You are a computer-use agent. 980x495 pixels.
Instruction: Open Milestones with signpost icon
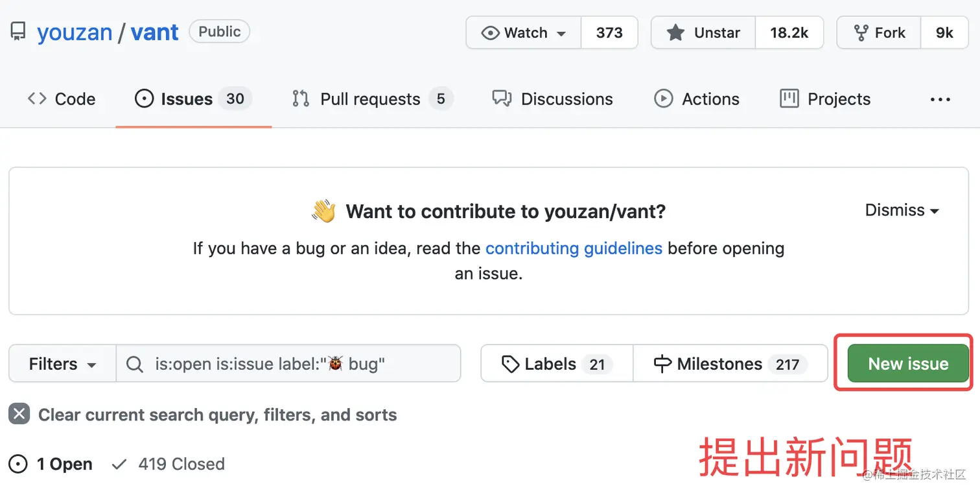tap(730, 364)
